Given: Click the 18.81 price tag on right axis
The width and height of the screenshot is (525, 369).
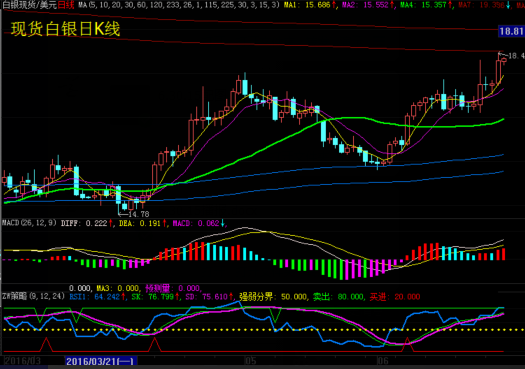Looking at the screenshot, I should 511,31.
